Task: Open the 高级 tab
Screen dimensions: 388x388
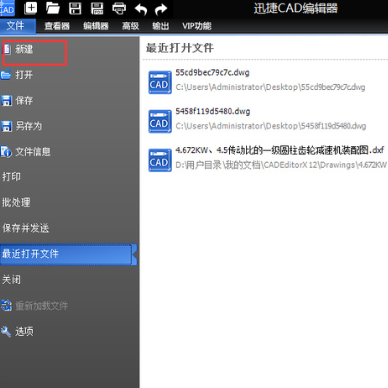Action: (130, 26)
